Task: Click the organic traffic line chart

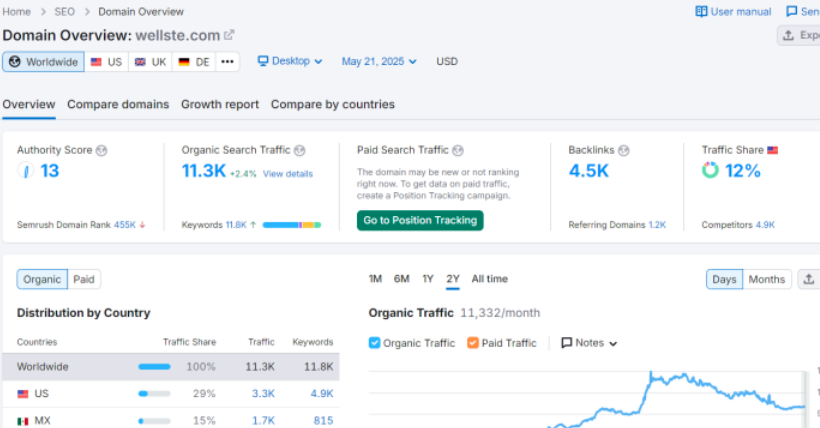Action: [588, 399]
